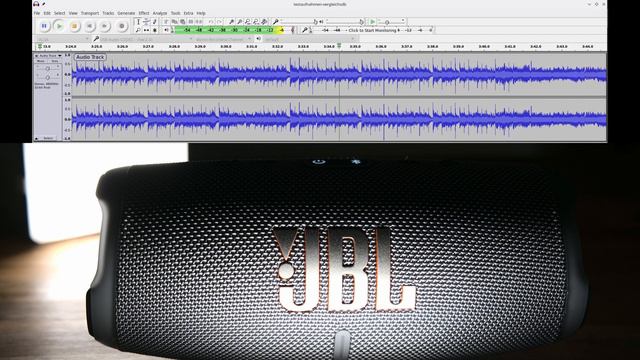Click the Redo arrow icon

pyautogui.click(x=219, y=22)
